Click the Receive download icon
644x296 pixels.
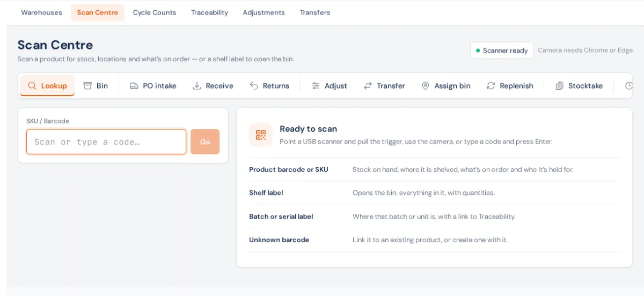197,86
